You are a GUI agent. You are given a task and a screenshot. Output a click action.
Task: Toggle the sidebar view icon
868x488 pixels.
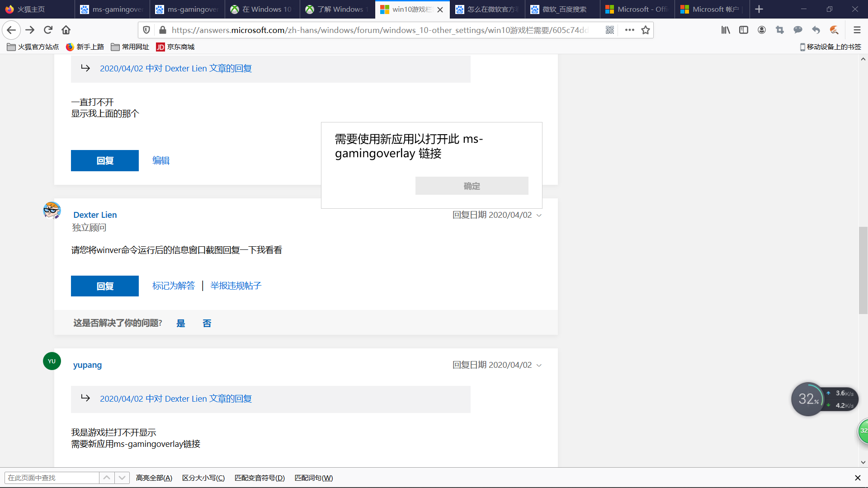tap(744, 30)
